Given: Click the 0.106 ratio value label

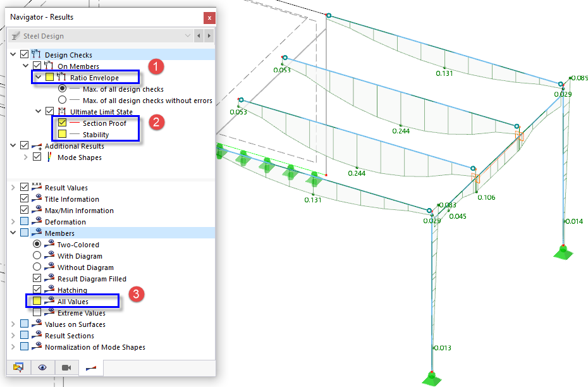Looking at the screenshot, I should coord(486,197).
